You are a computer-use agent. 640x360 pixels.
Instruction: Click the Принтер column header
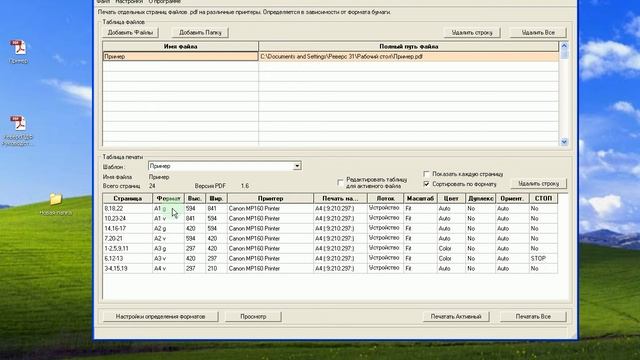pos(270,198)
